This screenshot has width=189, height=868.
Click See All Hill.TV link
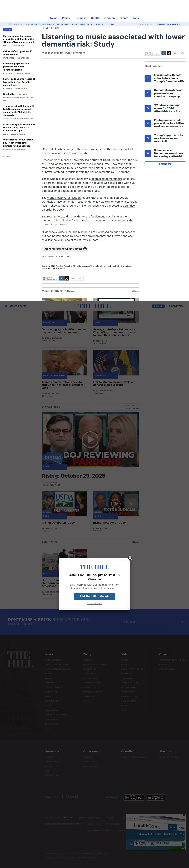131,406
